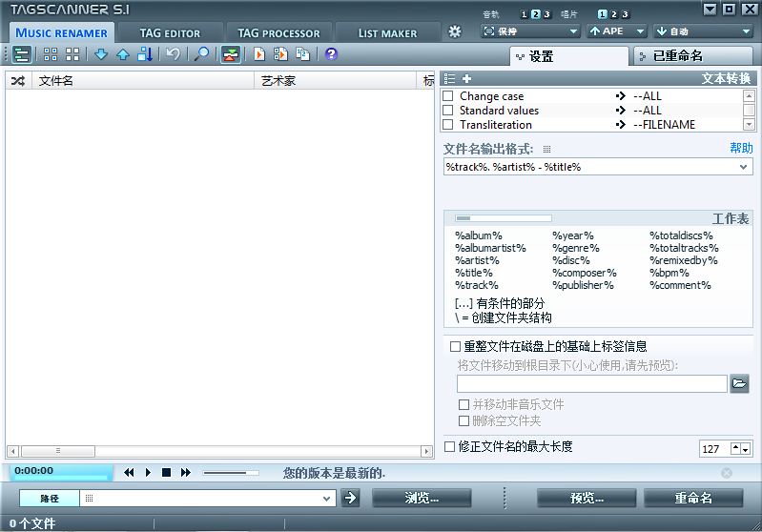Screen dimensions: 762x532
Task: Open the folder browse icon for root directory
Action: (739, 383)
